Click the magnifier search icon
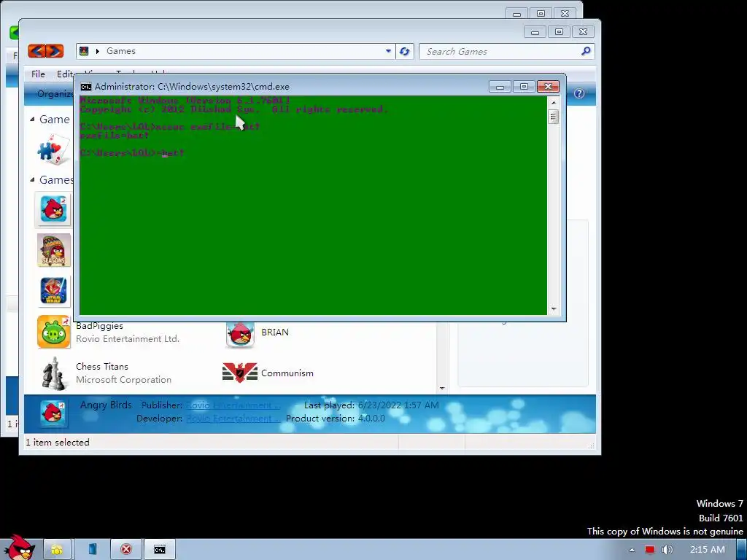Screen dimensions: 747x560 pyautogui.click(x=586, y=51)
